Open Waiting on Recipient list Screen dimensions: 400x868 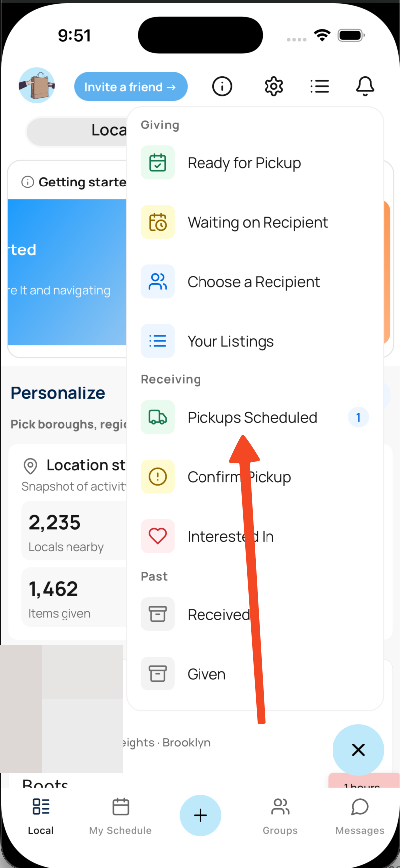(257, 222)
